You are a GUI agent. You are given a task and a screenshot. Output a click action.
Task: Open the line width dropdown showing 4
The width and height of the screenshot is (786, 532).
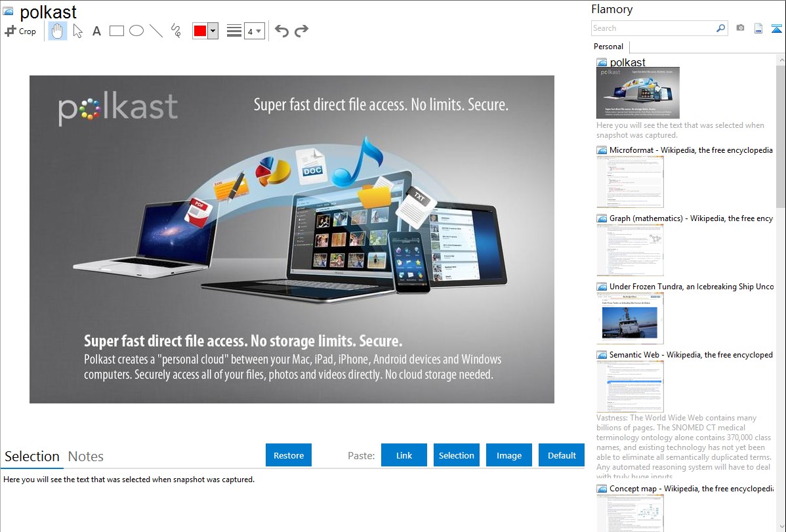click(254, 31)
